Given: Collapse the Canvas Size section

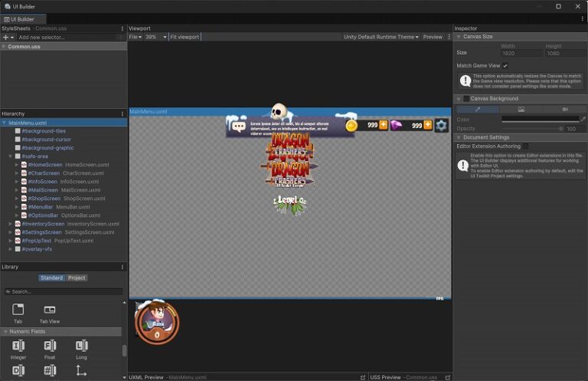Looking at the screenshot, I should (x=459, y=37).
